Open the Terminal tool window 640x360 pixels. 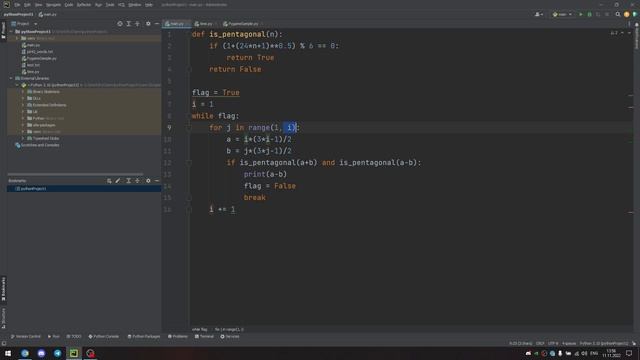(204, 336)
